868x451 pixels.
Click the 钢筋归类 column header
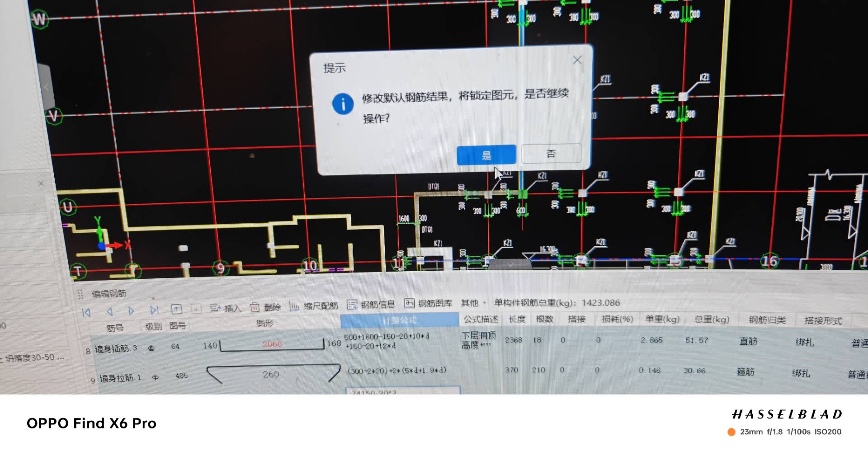point(767,320)
